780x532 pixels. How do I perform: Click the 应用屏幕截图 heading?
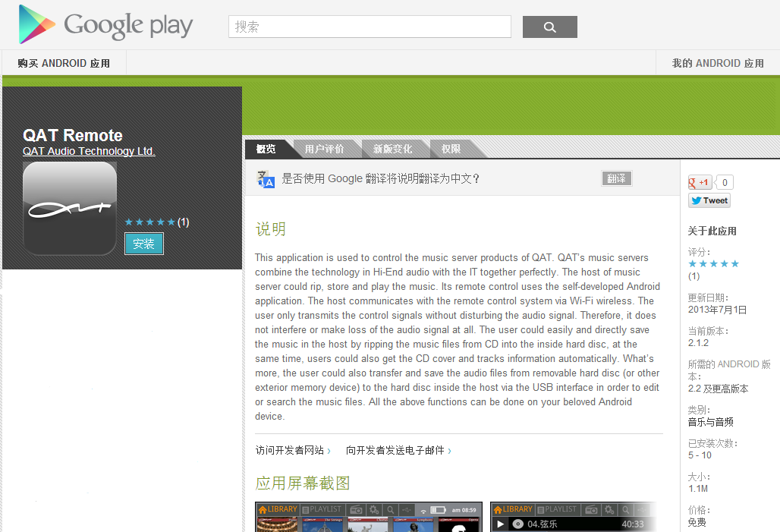pyautogui.click(x=303, y=483)
